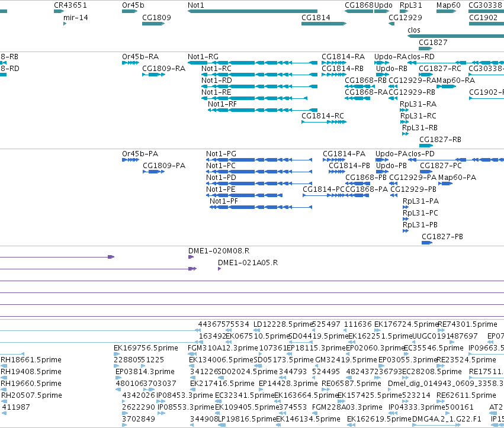This screenshot has height=428, width=504.
Task: Select the EK217416.5prime EST label
Action: point(222,384)
